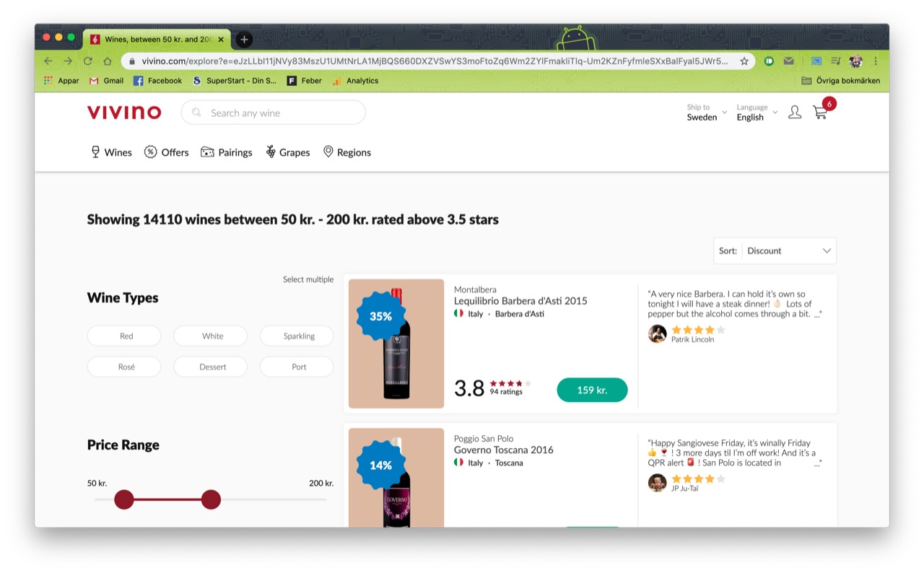Click Patrik Lincoln's avatar
This screenshot has height=573, width=924.
[x=657, y=333]
